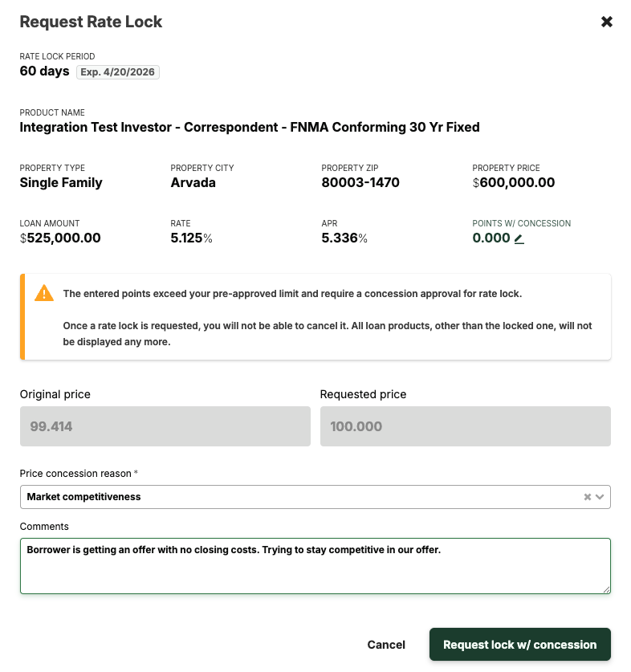Click the 80003-1470 property ZIP value
This screenshot has height=672, width=631.
tap(360, 182)
